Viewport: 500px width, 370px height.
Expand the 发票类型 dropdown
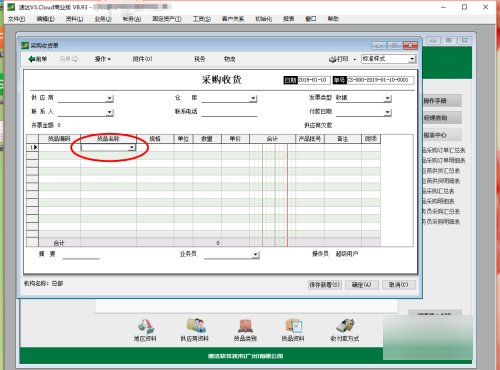pos(388,98)
